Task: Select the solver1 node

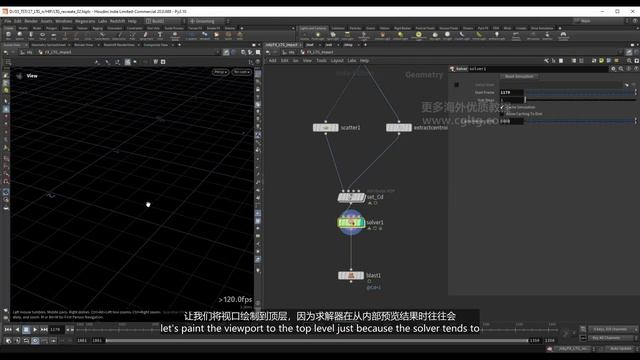Action: click(x=351, y=222)
